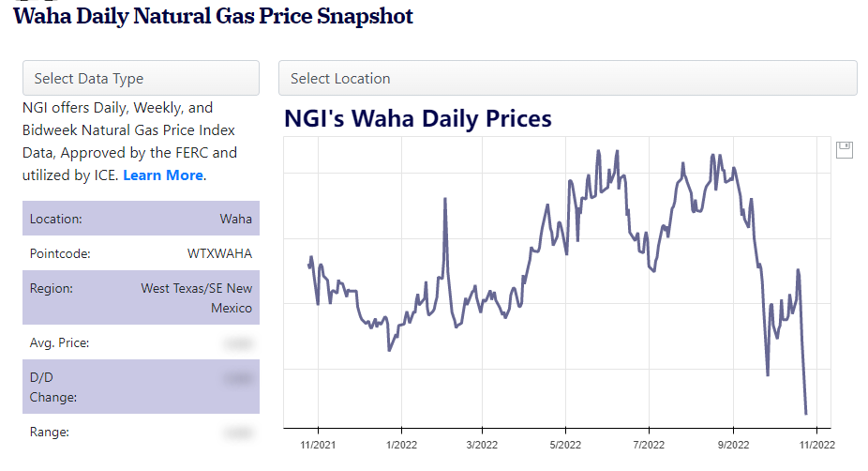Click the 11/2022 label at the axis end

[816, 444]
